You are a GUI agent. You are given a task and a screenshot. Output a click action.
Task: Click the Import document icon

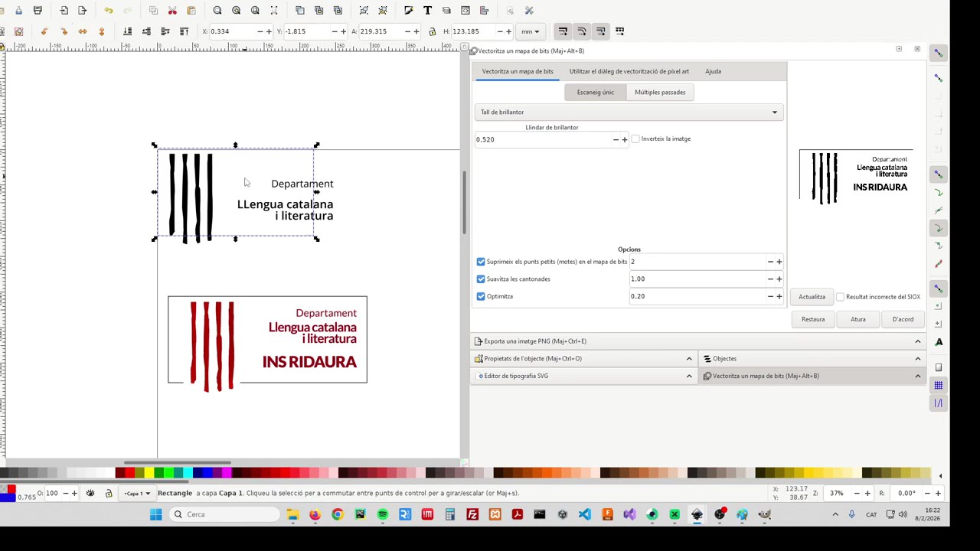pyautogui.click(x=64, y=11)
